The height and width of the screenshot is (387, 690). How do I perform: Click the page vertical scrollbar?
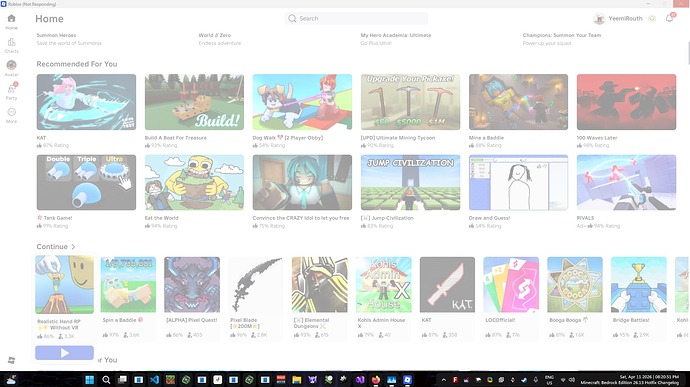pyautogui.click(x=688, y=53)
